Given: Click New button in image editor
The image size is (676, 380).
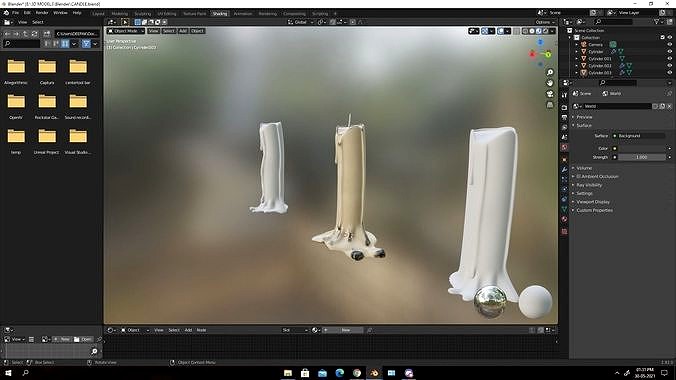Looking at the screenshot, I should point(62,339).
